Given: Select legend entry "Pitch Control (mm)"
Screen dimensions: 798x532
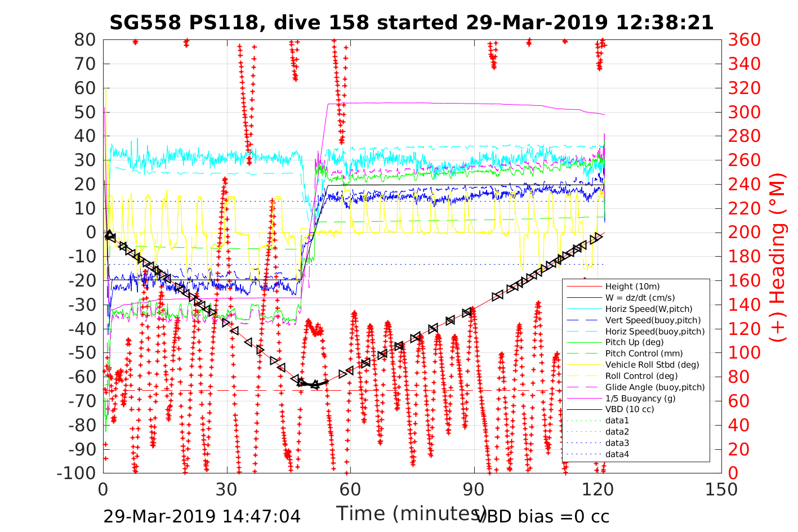Looking at the screenshot, I should click(x=644, y=354).
